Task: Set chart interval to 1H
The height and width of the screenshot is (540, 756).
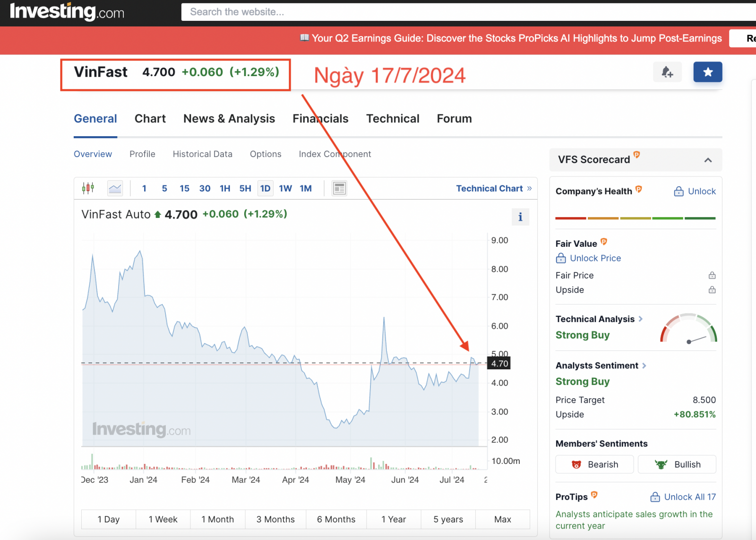Action: [x=225, y=188]
